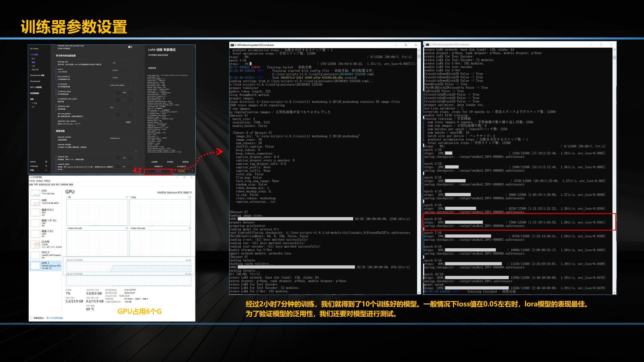Viewport: 644px width, 362px height.
Task: Click the folder browse icon for network_weights
Action: pyautogui.click(x=136, y=151)
